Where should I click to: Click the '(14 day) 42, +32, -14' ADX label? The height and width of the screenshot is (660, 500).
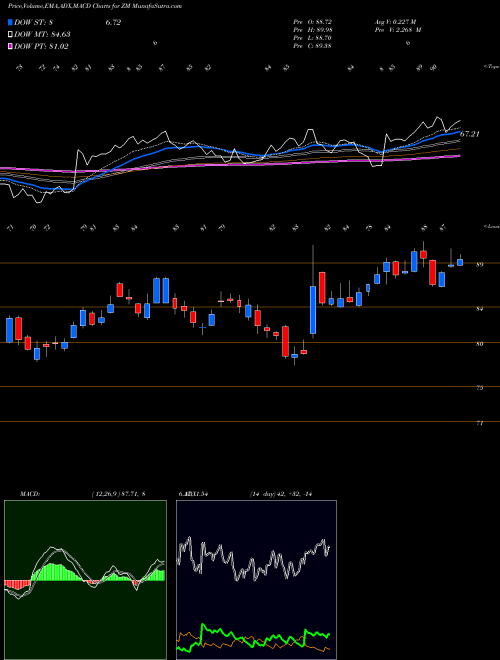point(280,494)
